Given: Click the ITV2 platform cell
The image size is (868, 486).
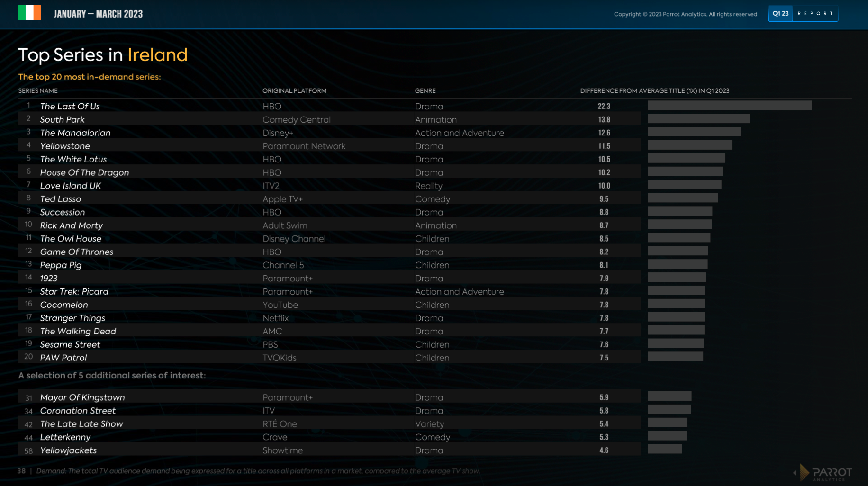Looking at the screenshot, I should [x=271, y=186].
